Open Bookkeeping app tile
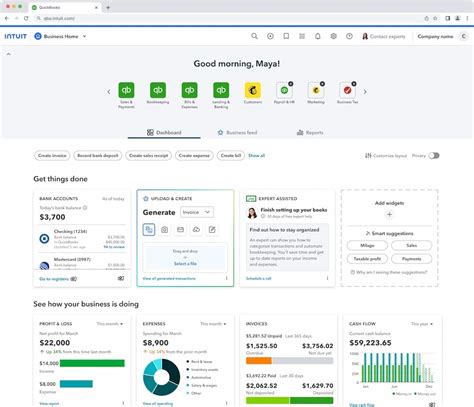This screenshot has height=407, width=474. [x=158, y=93]
